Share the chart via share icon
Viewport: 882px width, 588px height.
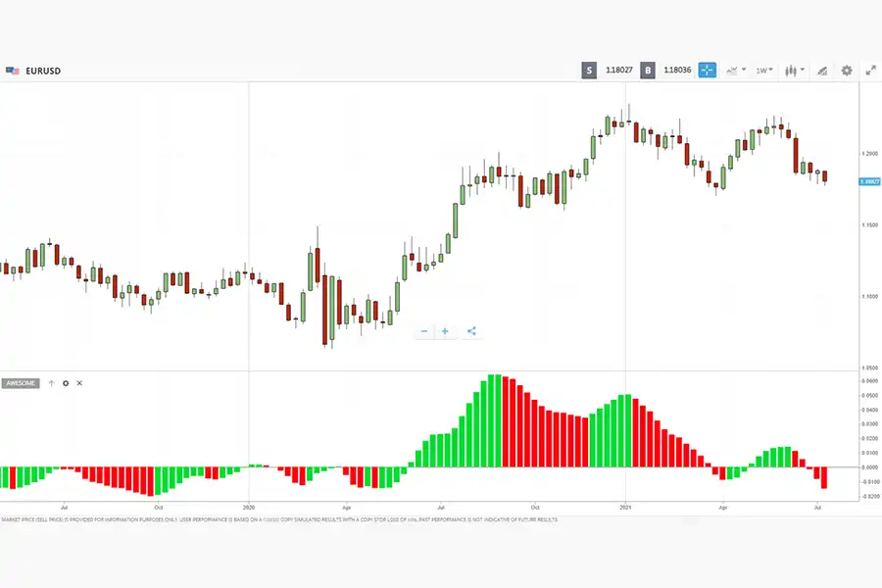471,331
